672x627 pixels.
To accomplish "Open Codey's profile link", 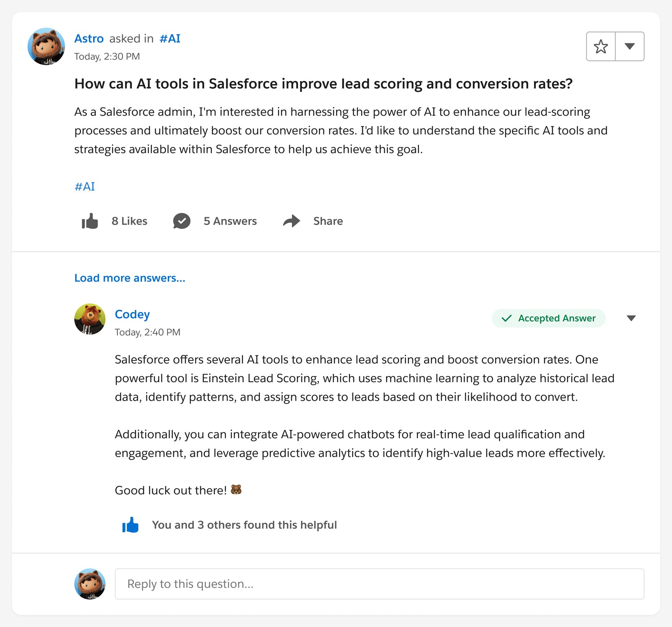I will (x=132, y=314).
